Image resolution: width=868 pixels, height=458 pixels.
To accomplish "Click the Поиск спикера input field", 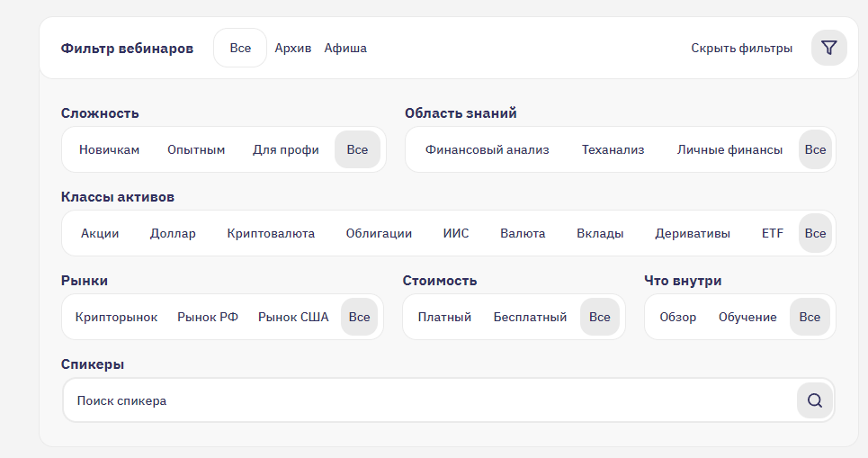I will [x=423, y=400].
